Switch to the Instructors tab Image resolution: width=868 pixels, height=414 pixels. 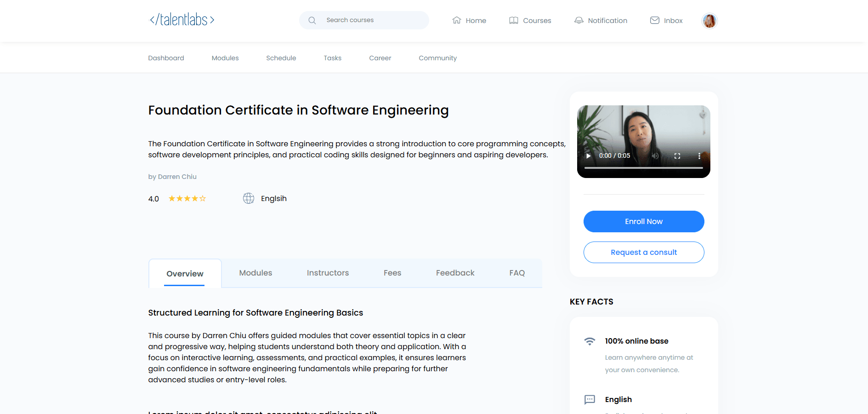tap(328, 273)
